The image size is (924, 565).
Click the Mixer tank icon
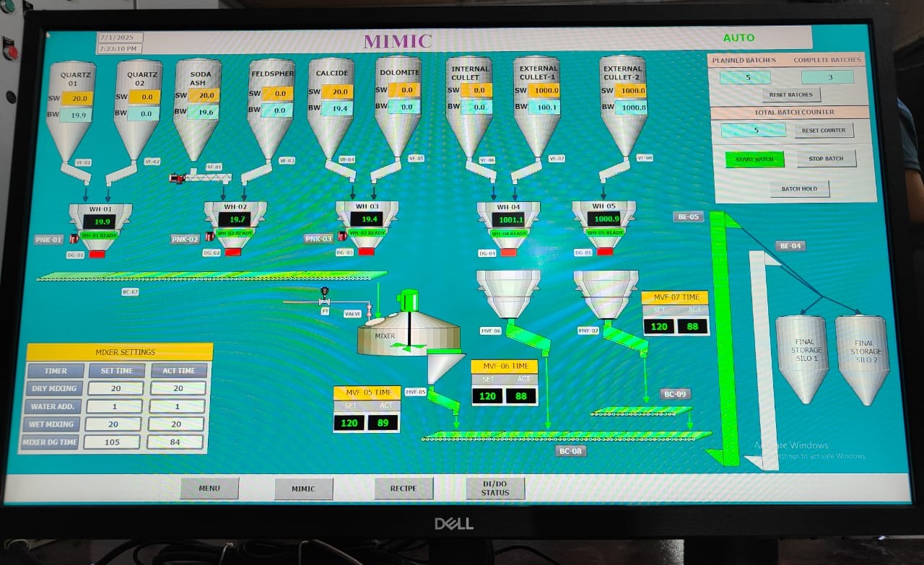point(409,333)
